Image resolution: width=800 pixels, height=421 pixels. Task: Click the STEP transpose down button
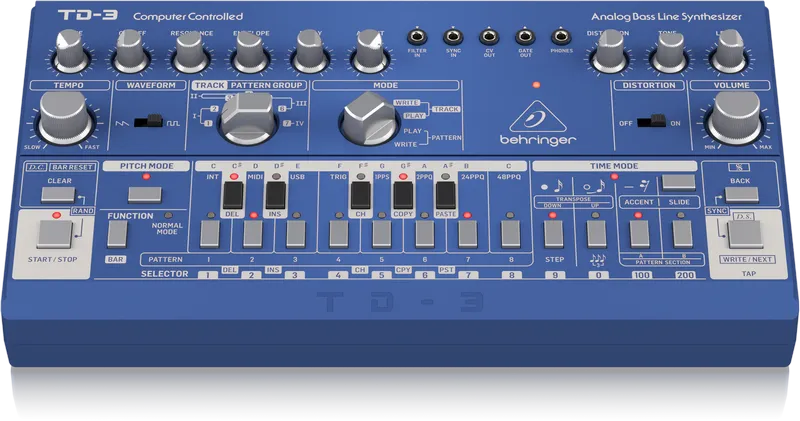coord(554,235)
